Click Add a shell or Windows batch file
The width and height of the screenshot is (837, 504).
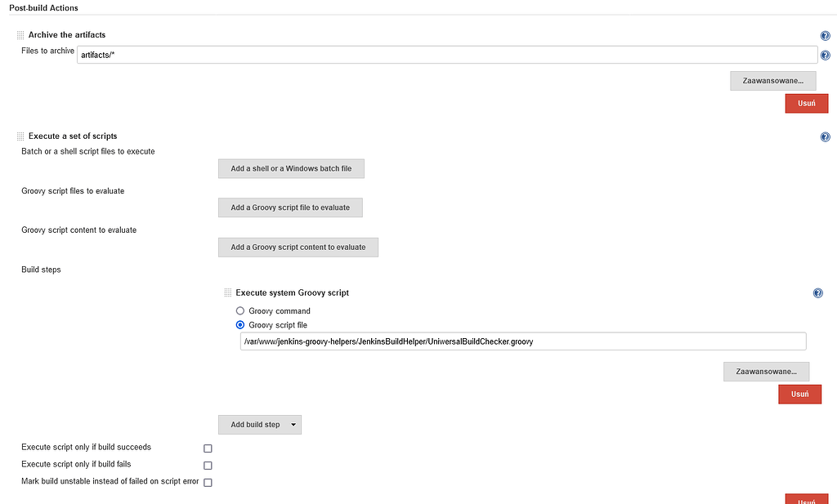[x=291, y=168]
